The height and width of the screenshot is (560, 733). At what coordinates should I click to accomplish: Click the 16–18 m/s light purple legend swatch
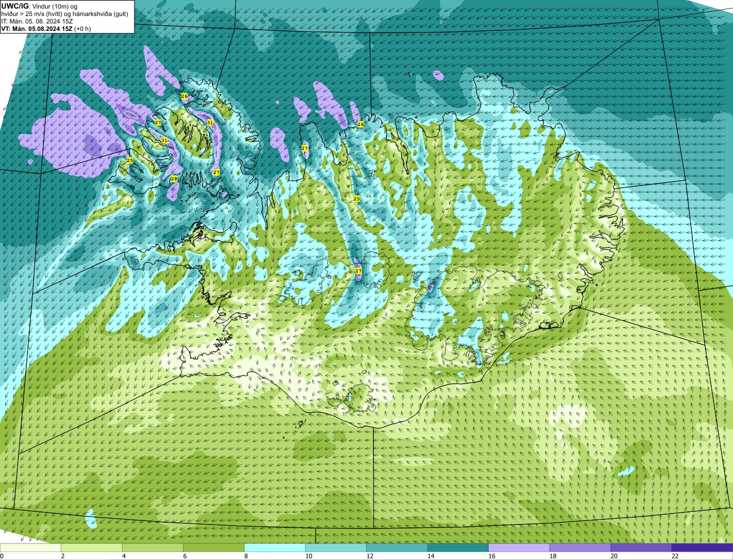coord(519,547)
